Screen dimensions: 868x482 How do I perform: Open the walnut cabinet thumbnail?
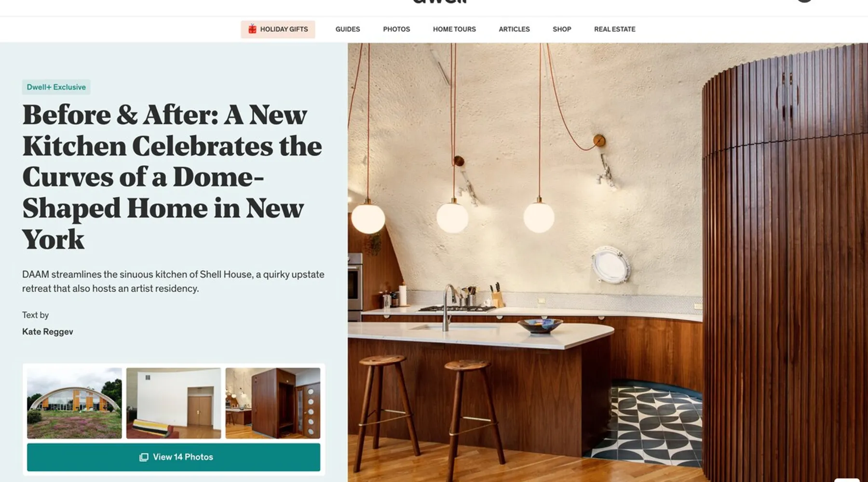(x=273, y=403)
